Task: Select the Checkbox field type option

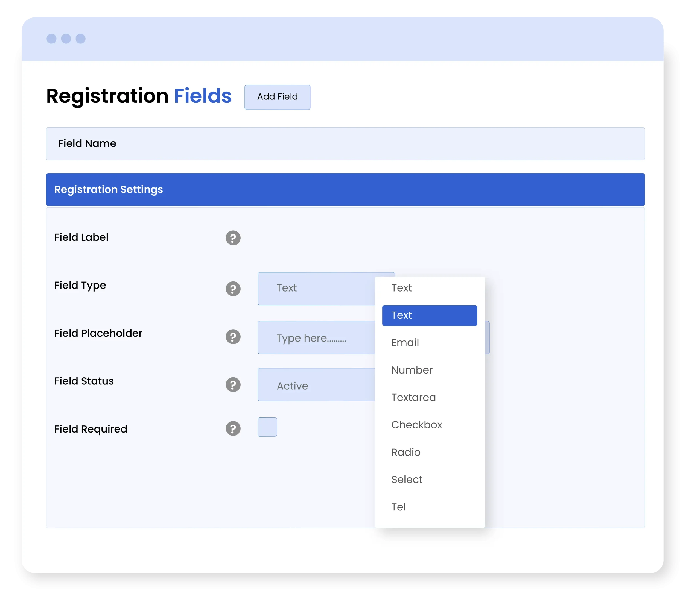Action: pos(416,425)
